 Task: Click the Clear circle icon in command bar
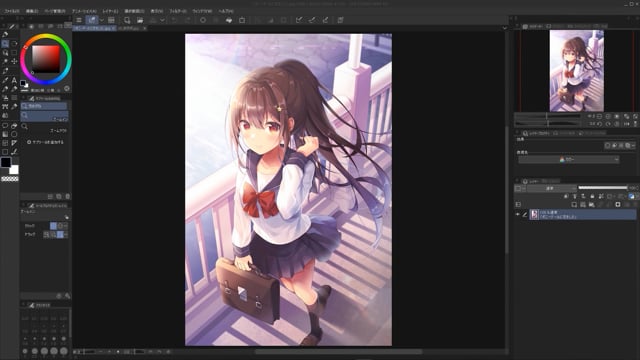203,20
